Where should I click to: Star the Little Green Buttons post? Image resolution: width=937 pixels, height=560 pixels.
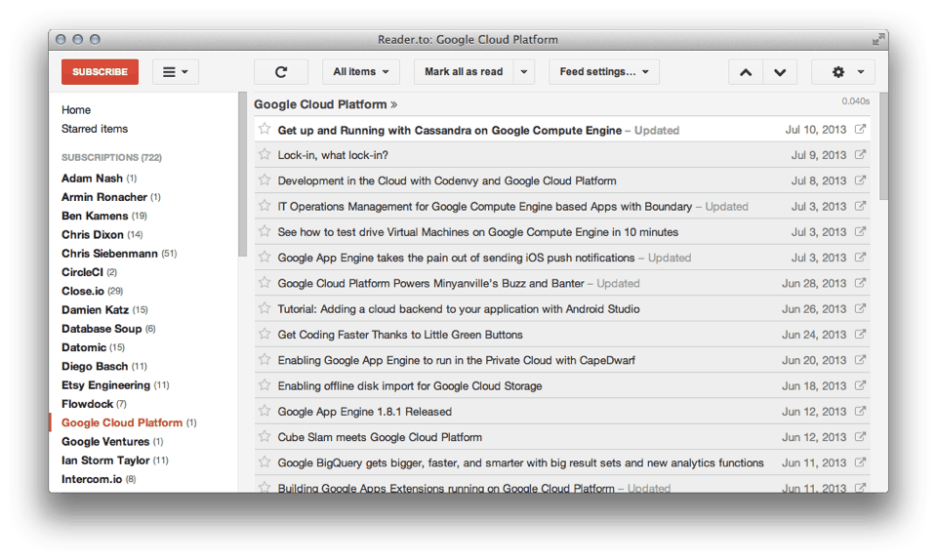(265, 335)
